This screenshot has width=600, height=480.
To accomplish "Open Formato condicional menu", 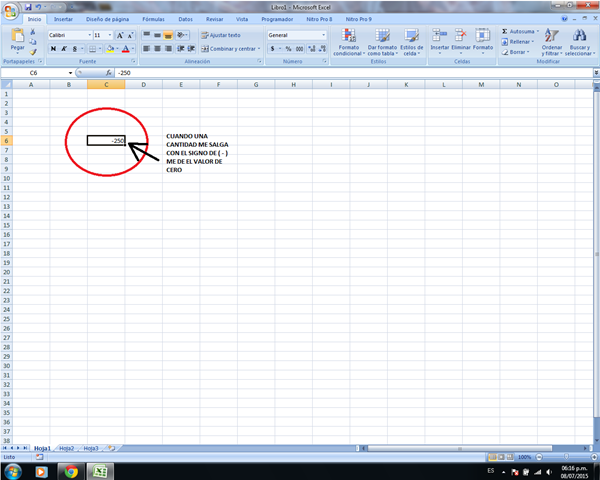I will click(349, 42).
